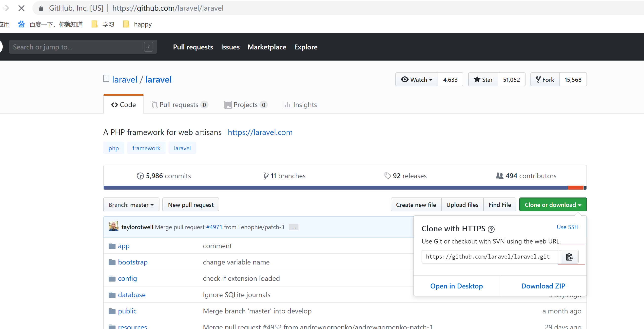
Task: Open the bootstrap folder
Action: coord(133,262)
